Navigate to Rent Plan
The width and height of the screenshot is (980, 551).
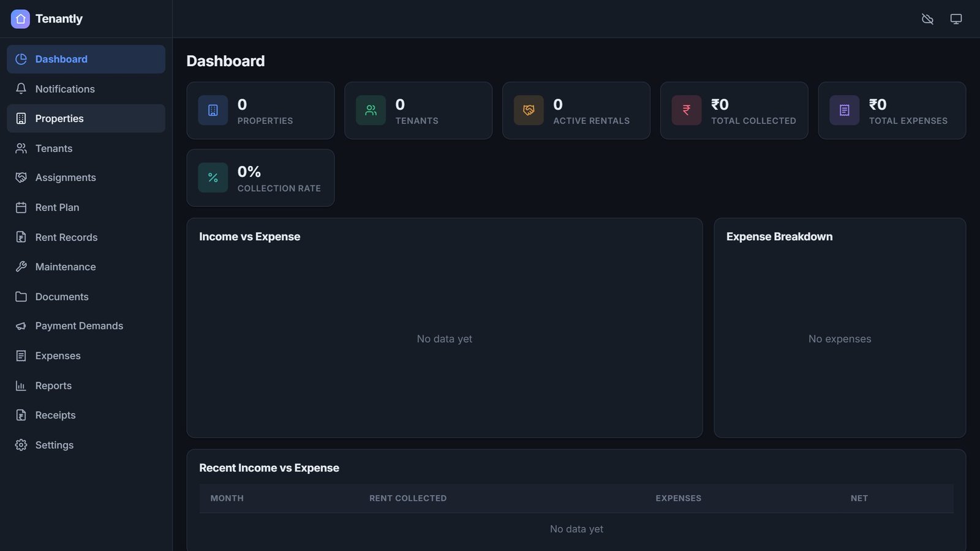click(x=86, y=208)
